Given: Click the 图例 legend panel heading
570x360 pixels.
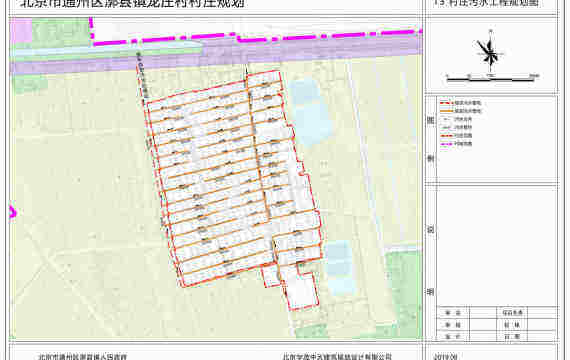Looking at the screenshot, I should click(431, 140).
